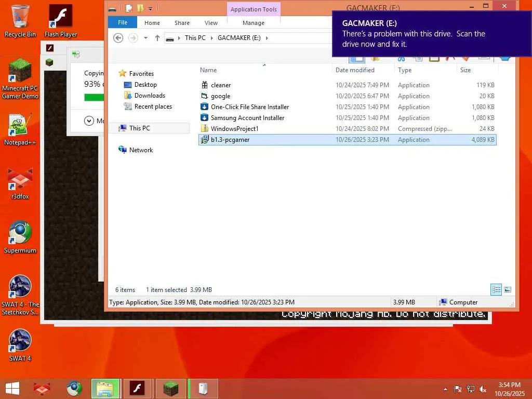Click the GACMAKER drive problem notification
Image resolution: width=532 pixels, height=399 pixels.
click(432, 34)
